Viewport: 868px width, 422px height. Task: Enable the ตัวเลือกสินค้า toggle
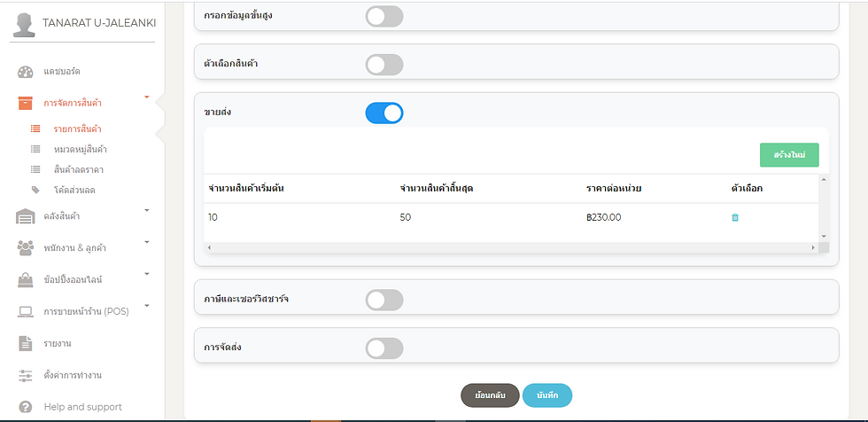tap(384, 64)
